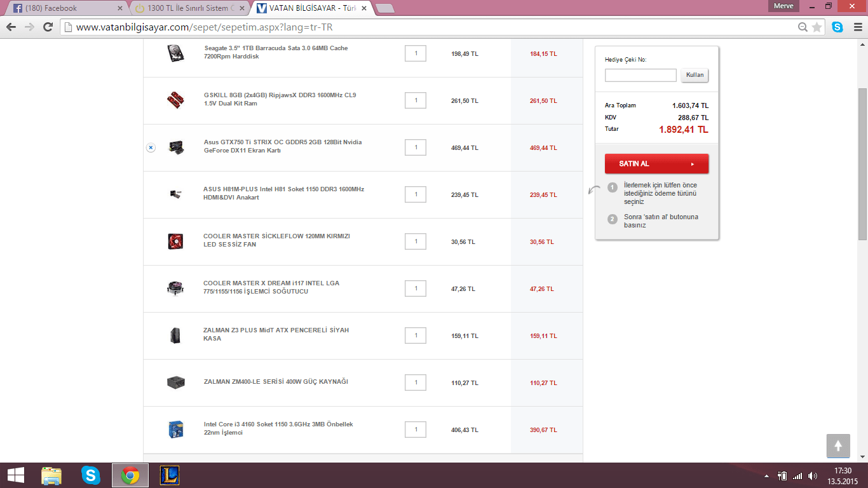Open the zoom magnifier icon in address bar
The image size is (868, 488).
pyautogui.click(x=803, y=27)
